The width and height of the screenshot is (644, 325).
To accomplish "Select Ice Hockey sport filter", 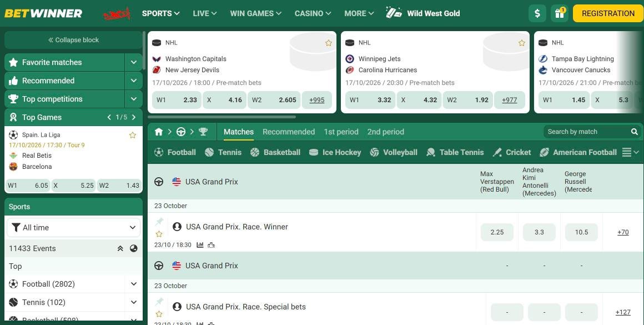I will tap(335, 152).
